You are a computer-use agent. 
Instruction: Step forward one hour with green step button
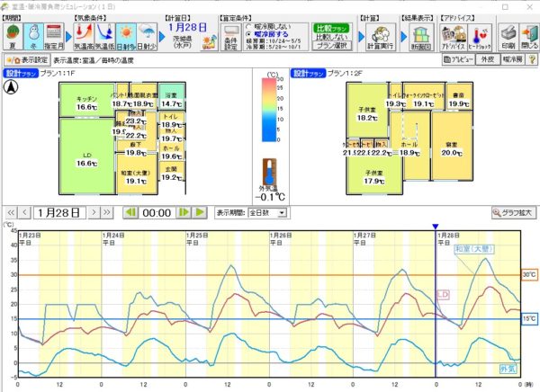[184, 212]
